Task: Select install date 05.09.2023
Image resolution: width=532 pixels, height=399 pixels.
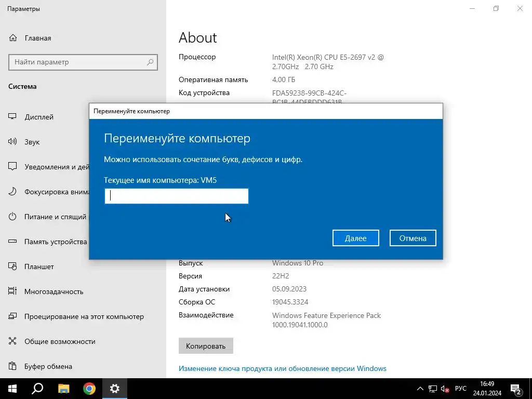Action: pyautogui.click(x=289, y=289)
